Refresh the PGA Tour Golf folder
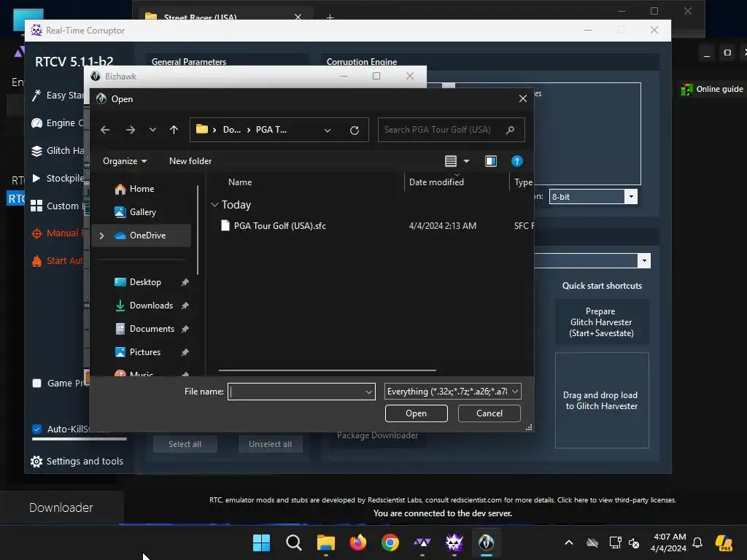The height and width of the screenshot is (560, 747). (x=355, y=130)
